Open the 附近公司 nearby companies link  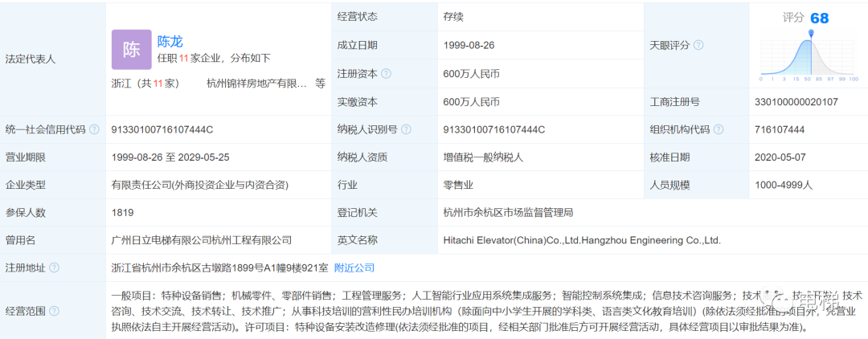354,268
